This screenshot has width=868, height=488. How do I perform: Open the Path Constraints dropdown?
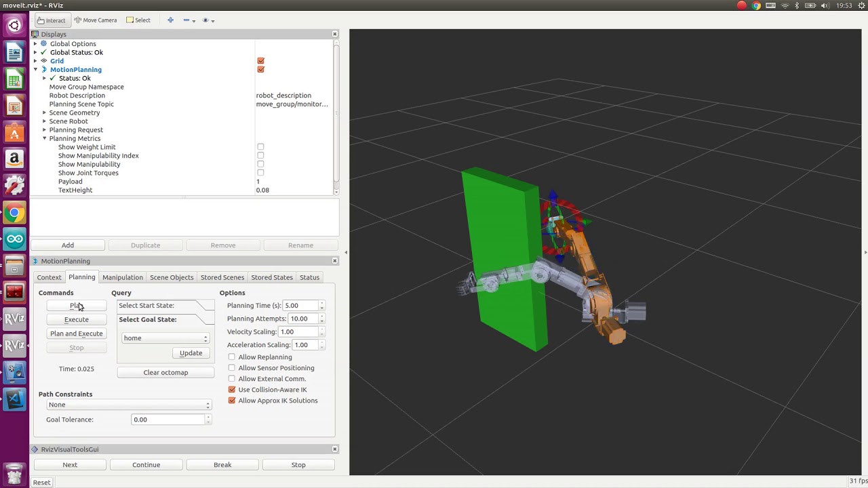[129, 405]
